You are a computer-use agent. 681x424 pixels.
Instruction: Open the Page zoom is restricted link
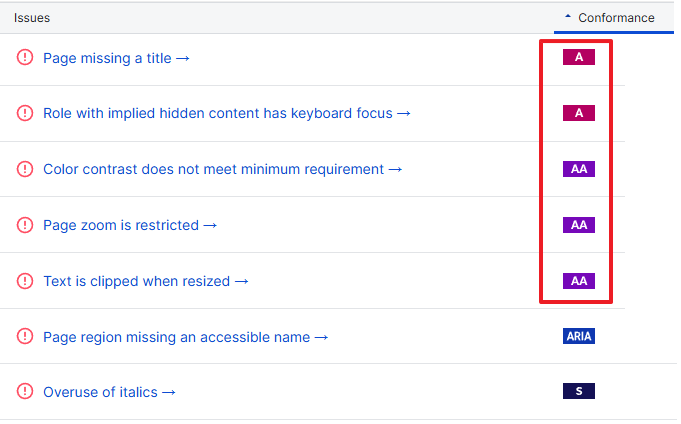click(130, 225)
